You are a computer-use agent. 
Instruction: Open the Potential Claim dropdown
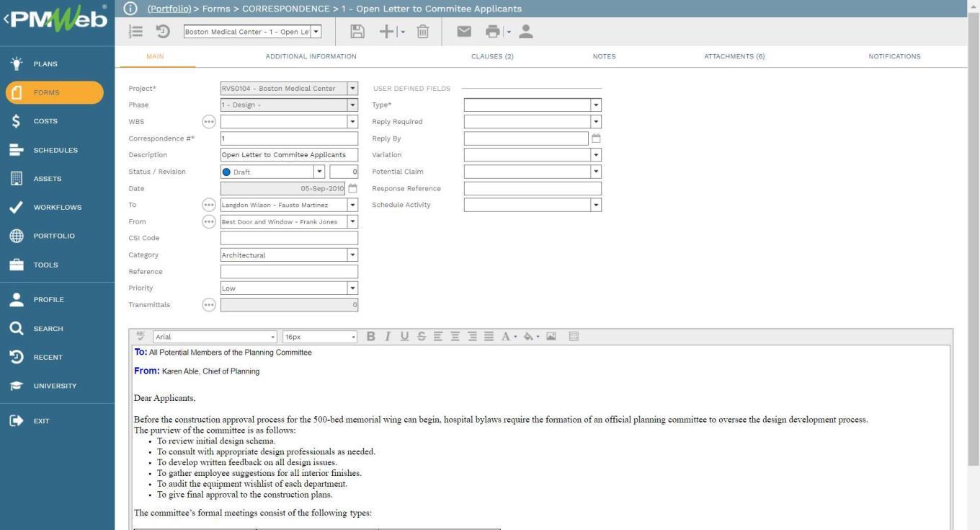(596, 172)
